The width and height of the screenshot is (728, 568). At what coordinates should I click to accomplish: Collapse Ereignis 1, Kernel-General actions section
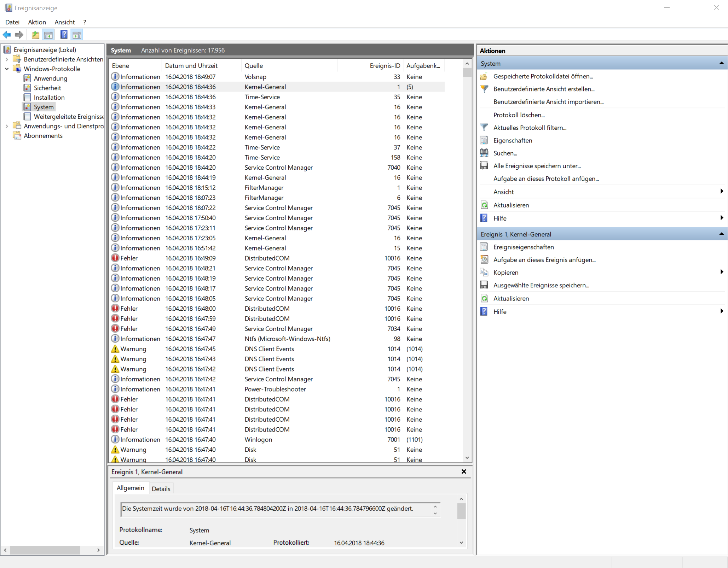[x=721, y=234]
